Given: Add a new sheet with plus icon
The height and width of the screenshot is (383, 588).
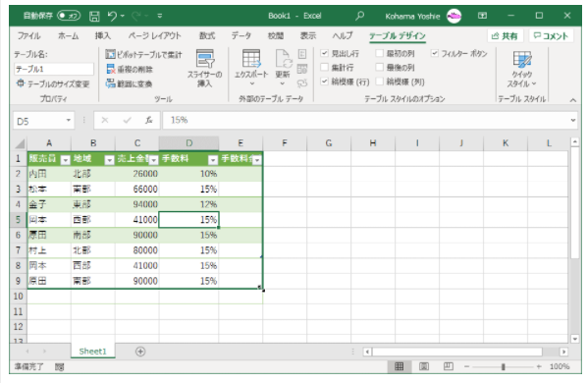Looking at the screenshot, I should (x=140, y=352).
